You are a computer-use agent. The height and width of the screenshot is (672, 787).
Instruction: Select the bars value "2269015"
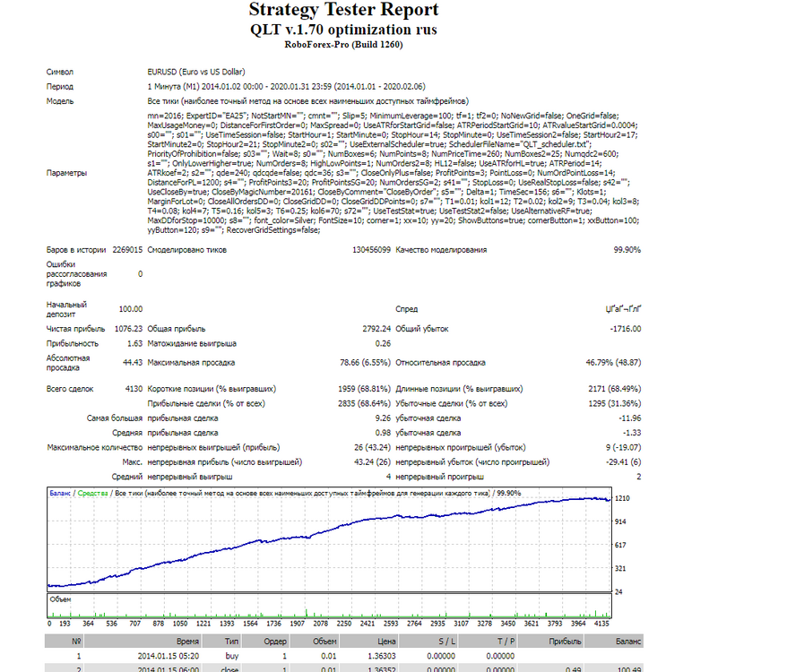point(127,250)
